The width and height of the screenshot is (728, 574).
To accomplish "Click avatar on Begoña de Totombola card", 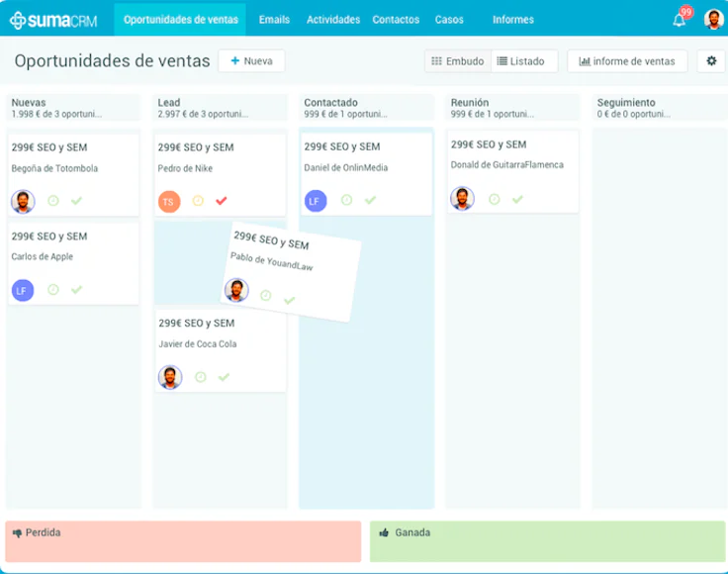I will point(23,202).
